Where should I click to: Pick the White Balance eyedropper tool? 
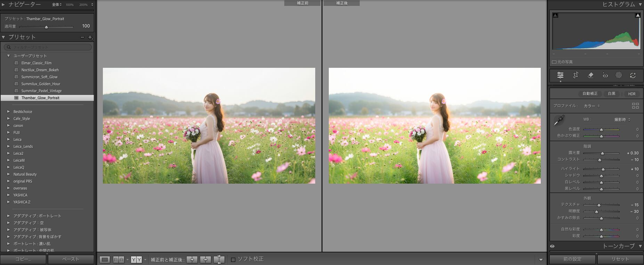tap(559, 120)
